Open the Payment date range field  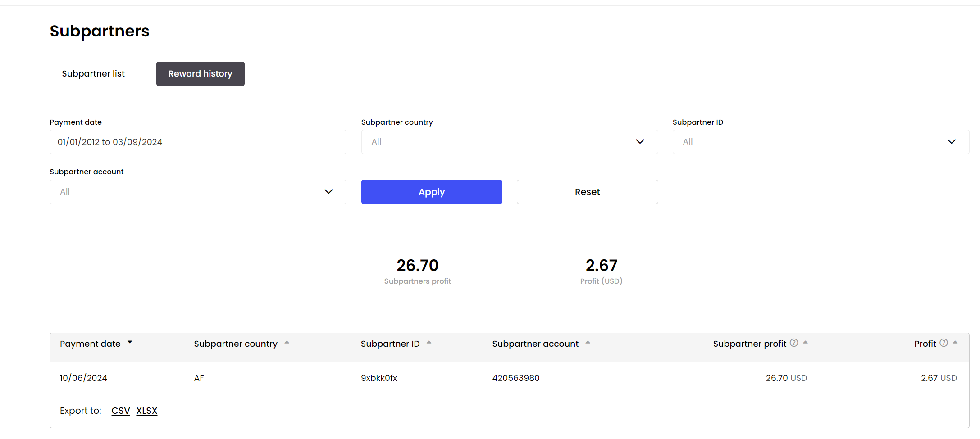point(198,142)
